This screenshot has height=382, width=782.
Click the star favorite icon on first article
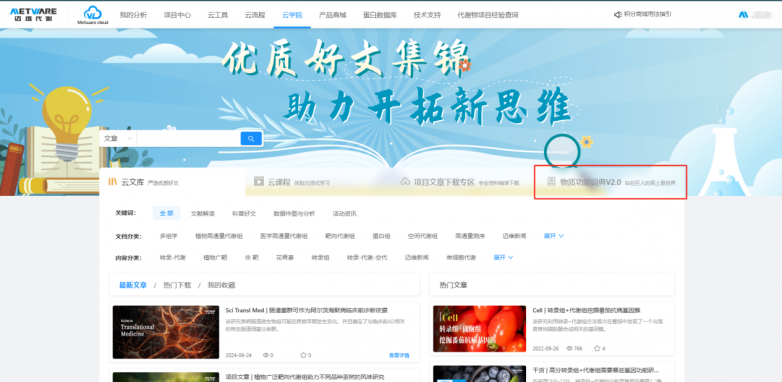[303, 355]
